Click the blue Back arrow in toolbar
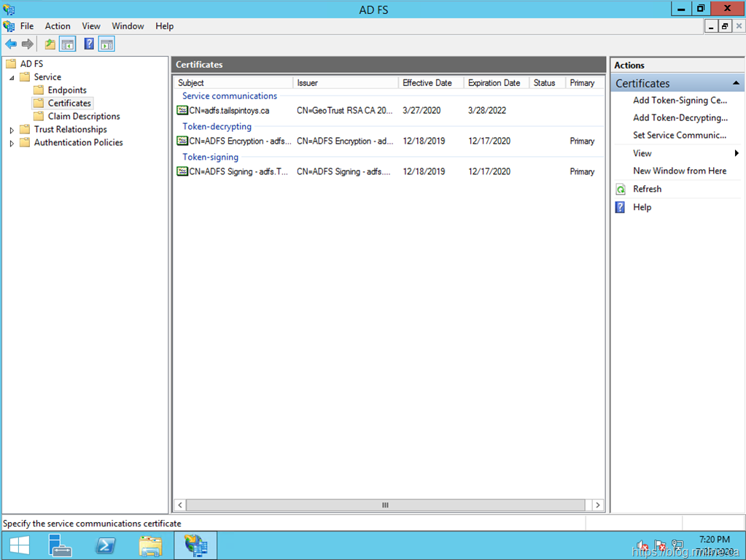 point(11,44)
